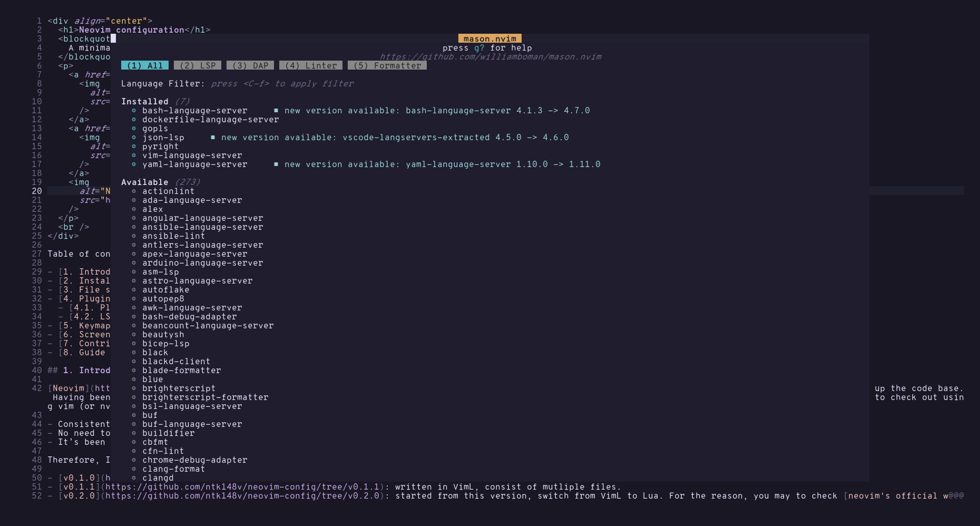The width and height of the screenshot is (980, 526).
Task: Select the black formatter package
Action: tap(155, 352)
